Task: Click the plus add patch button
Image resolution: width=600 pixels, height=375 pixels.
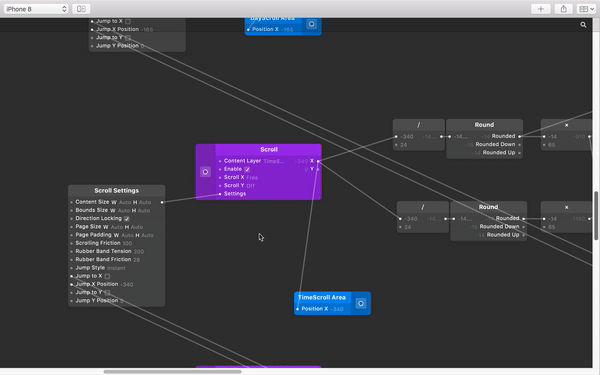Action: (x=541, y=9)
